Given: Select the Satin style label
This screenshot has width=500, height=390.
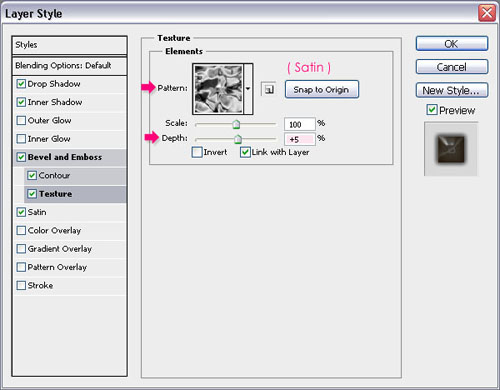Looking at the screenshot, I should pyautogui.click(x=37, y=212).
